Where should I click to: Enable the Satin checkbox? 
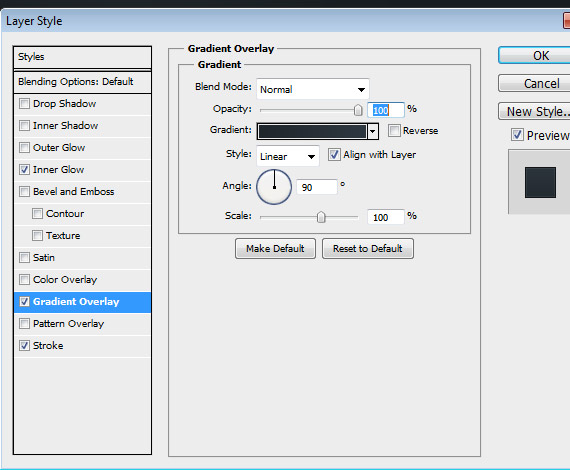pyautogui.click(x=24, y=257)
